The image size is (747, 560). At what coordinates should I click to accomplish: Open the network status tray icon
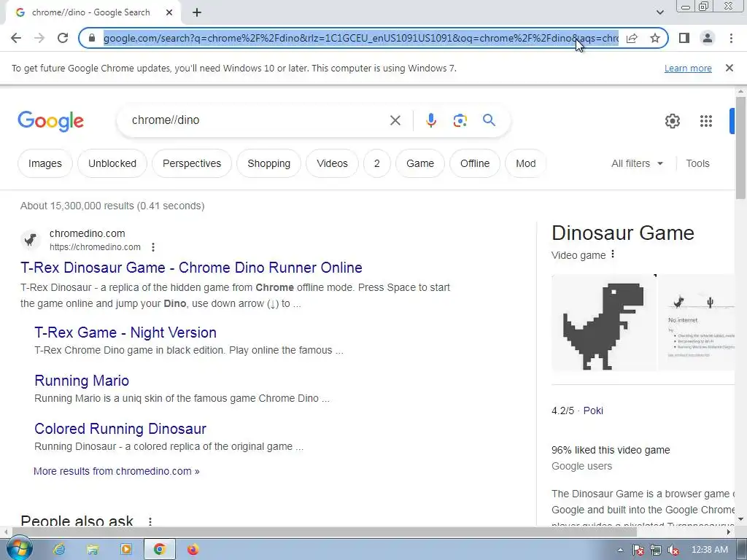point(656,550)
